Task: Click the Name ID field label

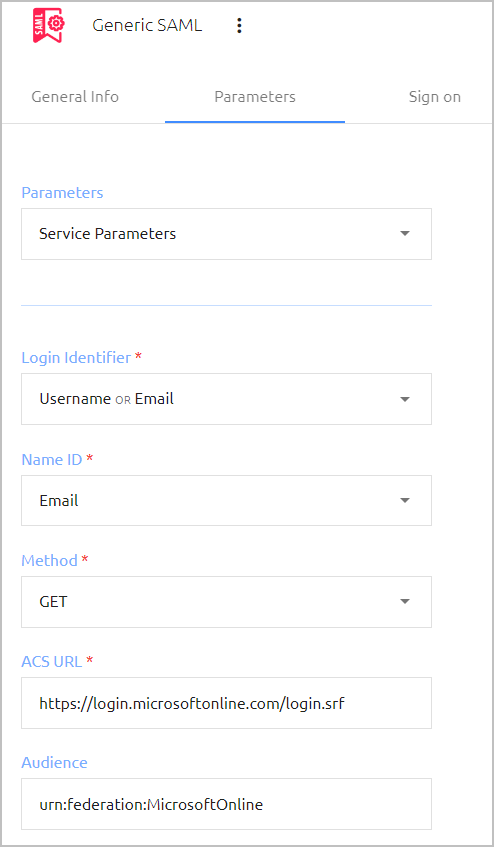Action: tap(52, 460)
